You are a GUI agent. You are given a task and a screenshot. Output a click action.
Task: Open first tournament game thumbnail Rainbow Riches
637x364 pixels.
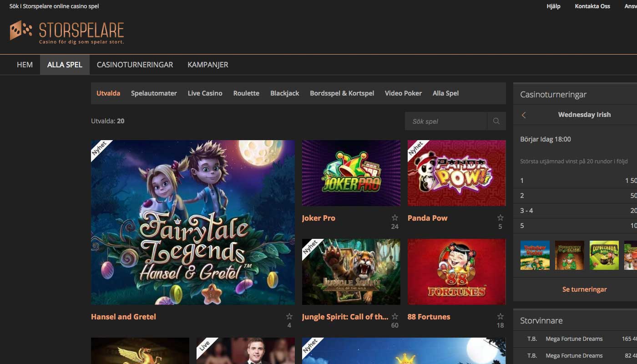click(x=535, y=255)
